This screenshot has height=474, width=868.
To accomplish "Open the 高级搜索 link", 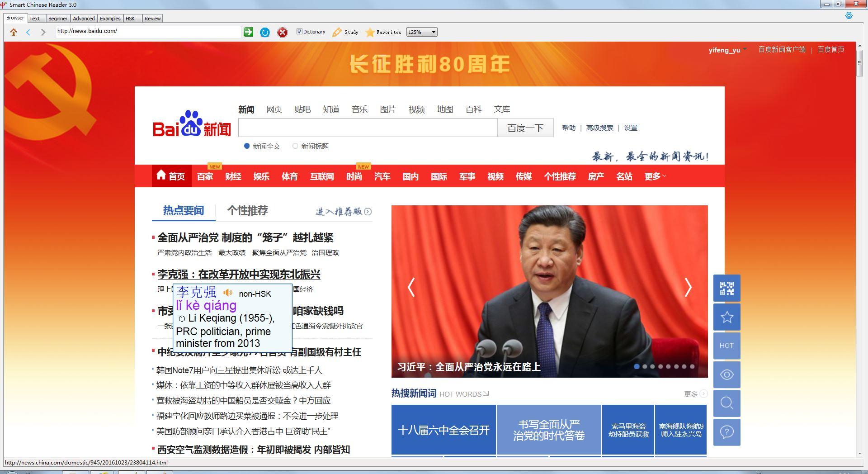I will (599, 128).
